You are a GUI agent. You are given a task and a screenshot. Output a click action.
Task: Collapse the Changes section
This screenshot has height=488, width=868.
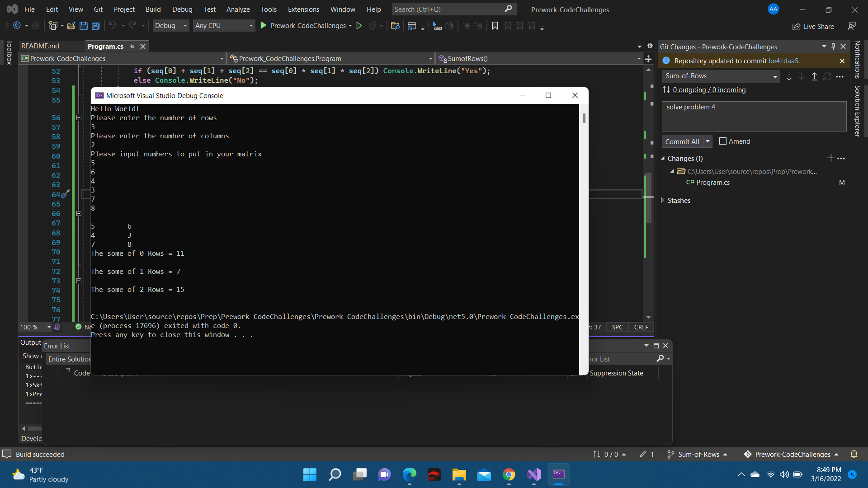[x=663, y=158]
